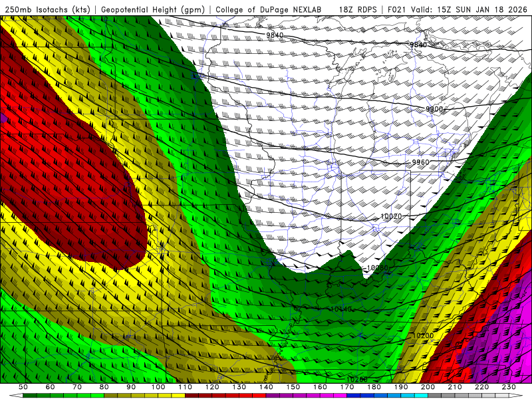Click the 'Geopotential Height (gpm)' title text

click(153, 10)
